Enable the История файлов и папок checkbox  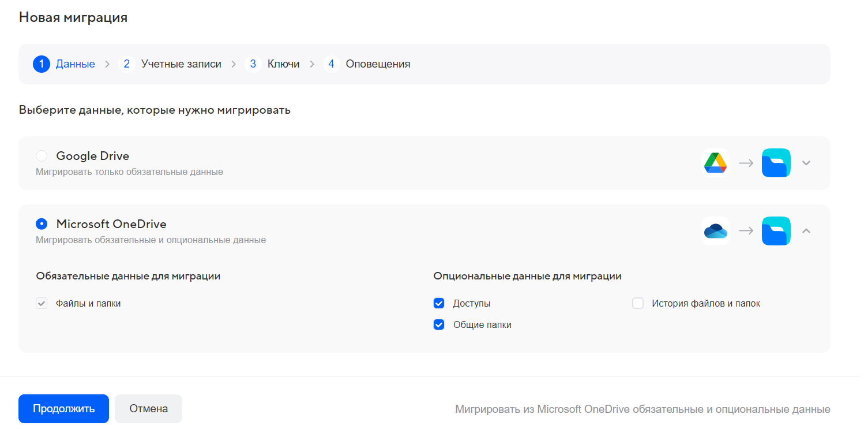[x=638, y=303]
